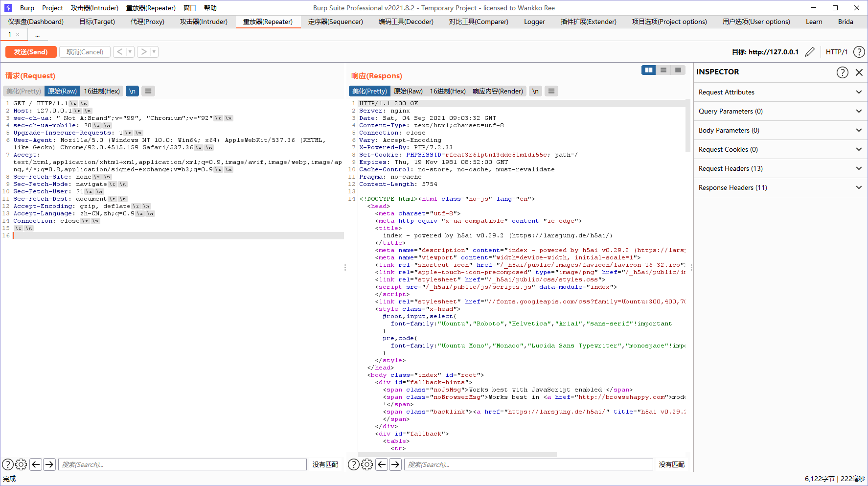
Task: Click the response vertical scrollbar
Action: click(688, 126)
